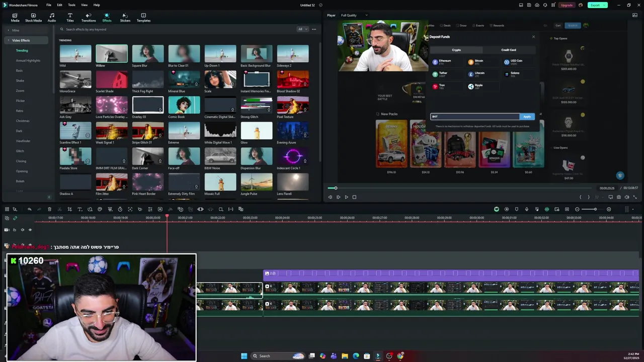Open the Full Quality dropdown
Screen dimensions: 644x362
point(354,15)
